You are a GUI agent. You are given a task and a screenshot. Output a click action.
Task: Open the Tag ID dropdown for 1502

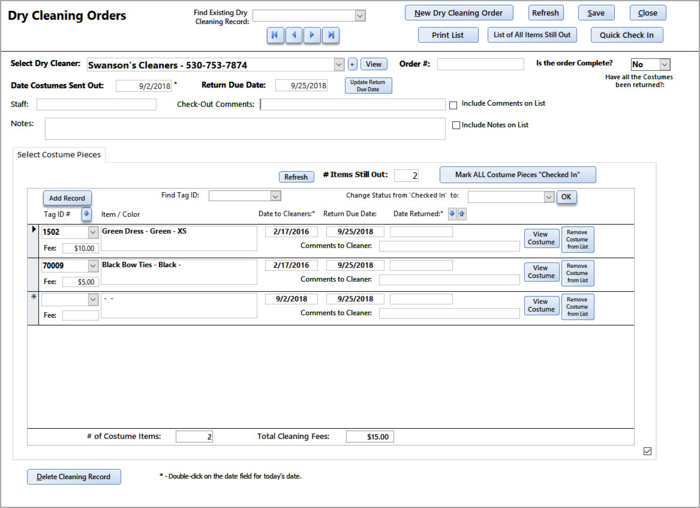(93, 232)
